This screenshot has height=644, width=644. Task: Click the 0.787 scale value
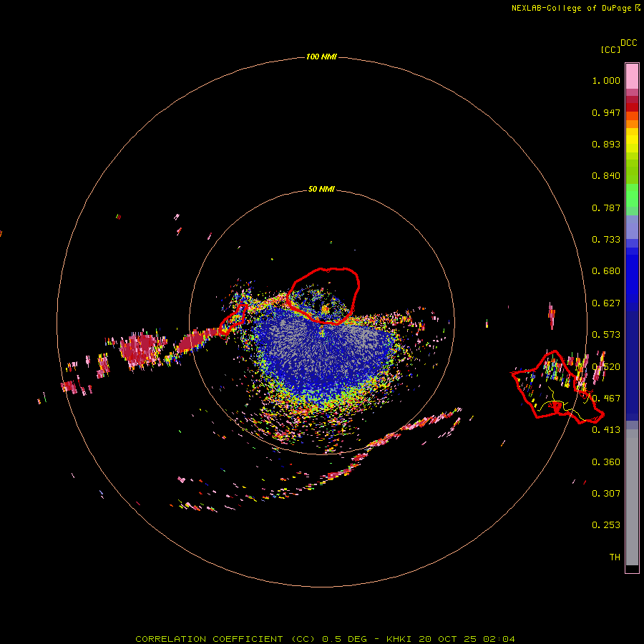coord(606,208)
